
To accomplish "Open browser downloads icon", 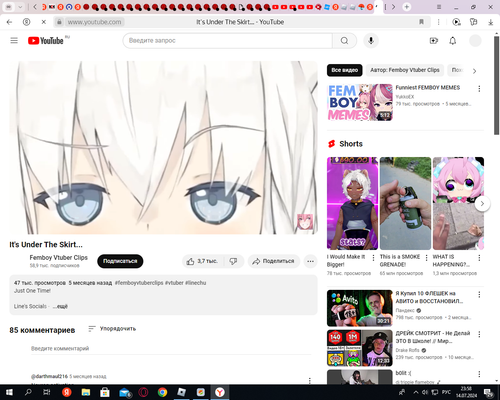I will coord(491,22).
